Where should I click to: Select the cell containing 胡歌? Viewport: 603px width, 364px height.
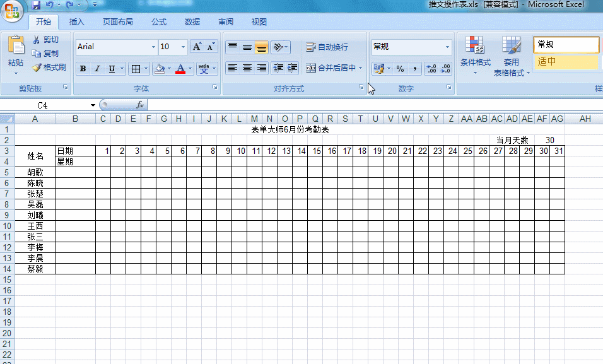35,172
